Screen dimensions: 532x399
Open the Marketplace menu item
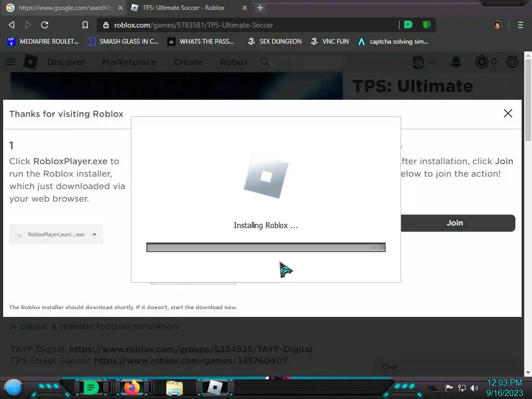[x=129, y=62]
